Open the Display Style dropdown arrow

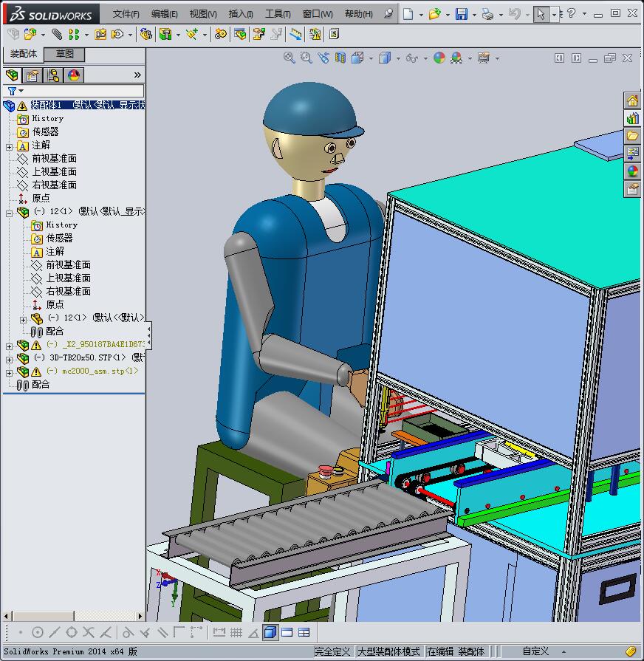(398, 58)
